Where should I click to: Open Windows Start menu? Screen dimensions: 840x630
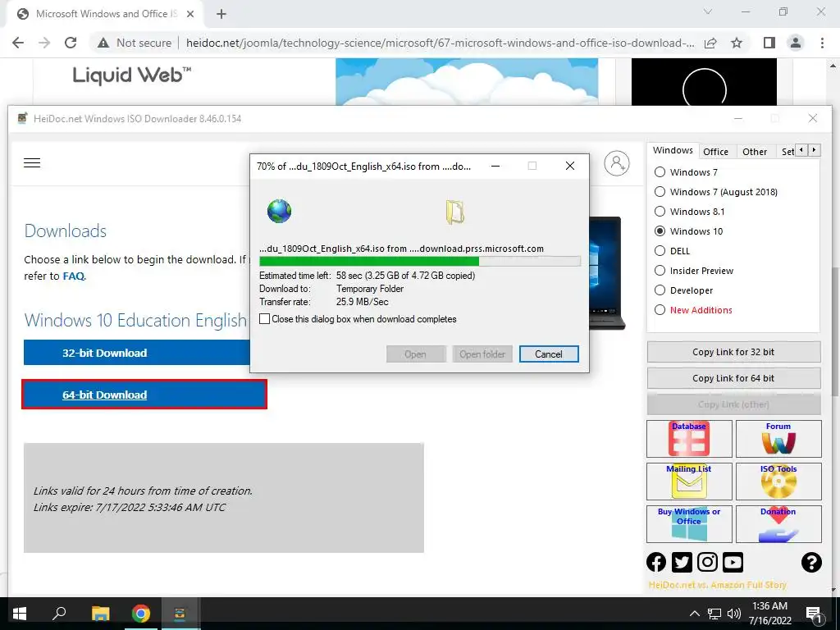point(20,614)
